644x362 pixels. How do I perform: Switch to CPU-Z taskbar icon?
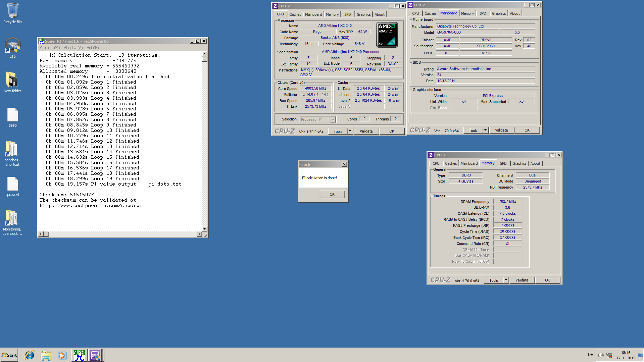[95, 355]
